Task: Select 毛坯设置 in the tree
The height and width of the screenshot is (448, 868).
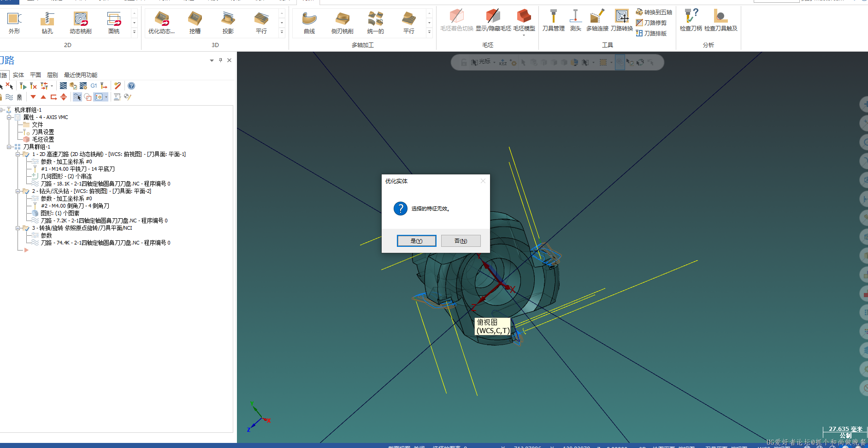Action: point(43,139)
